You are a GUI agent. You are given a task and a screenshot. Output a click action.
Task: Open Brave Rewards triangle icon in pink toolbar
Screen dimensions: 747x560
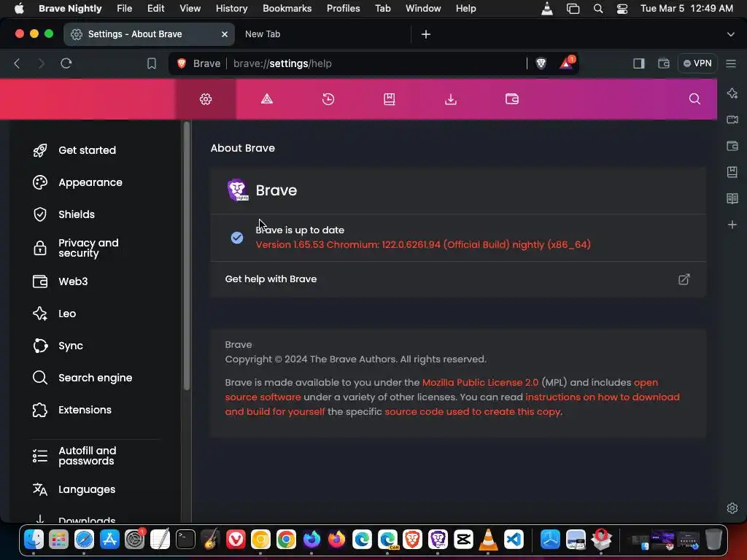pos(267,99)
